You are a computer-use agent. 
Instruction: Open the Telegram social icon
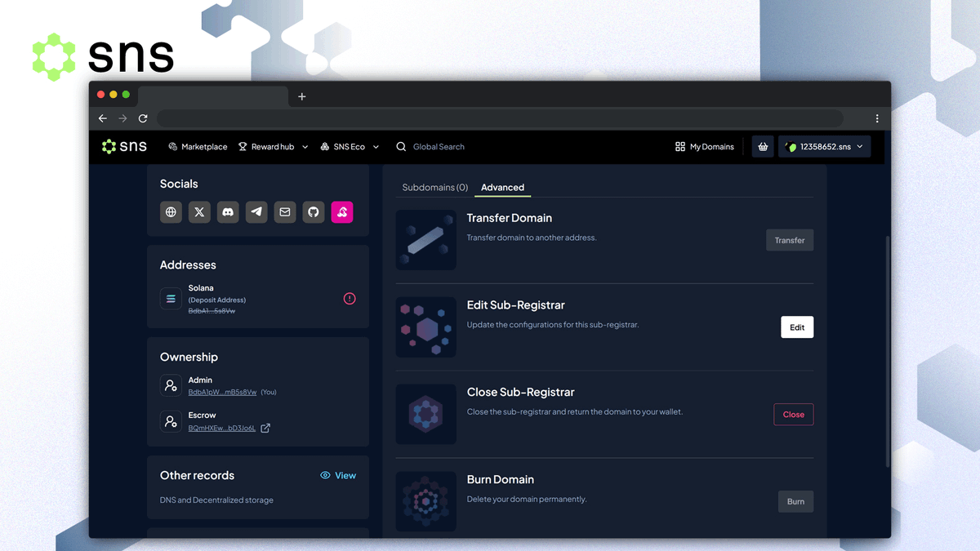coord(256,212)
